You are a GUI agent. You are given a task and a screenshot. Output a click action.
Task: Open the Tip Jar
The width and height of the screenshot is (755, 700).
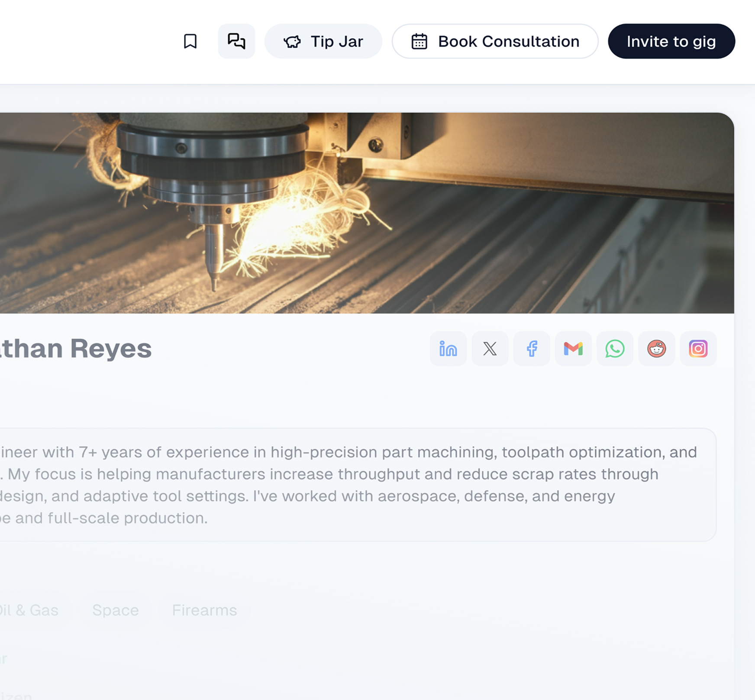(x=323, y=41)
